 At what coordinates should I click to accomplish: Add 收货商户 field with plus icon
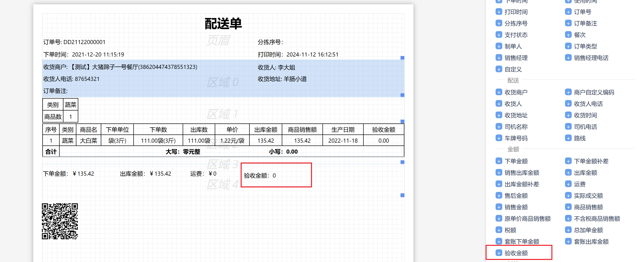pos(498,92)
